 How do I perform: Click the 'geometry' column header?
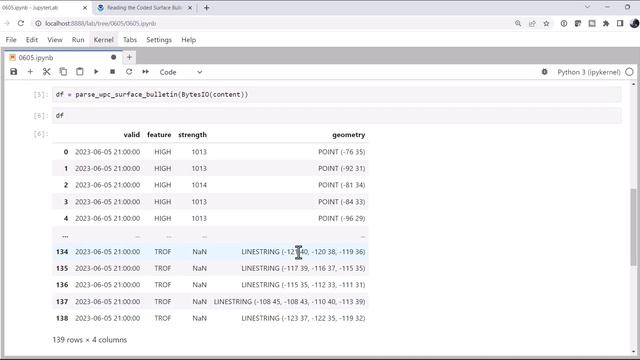[349, 135]
